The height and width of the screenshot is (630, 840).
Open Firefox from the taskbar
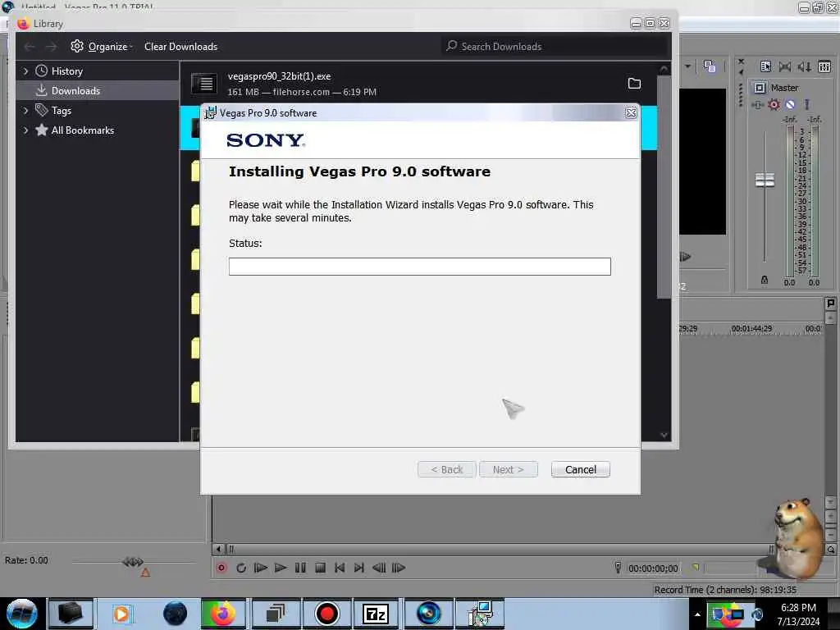click(223, 614)
